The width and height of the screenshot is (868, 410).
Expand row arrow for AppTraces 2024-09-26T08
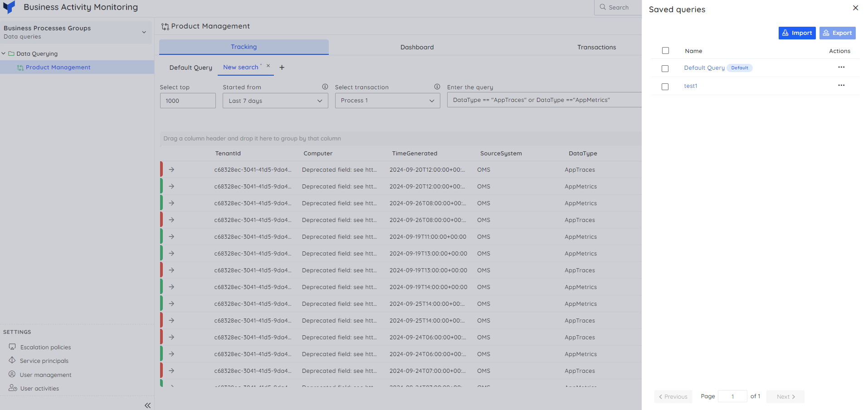(x=171, y=220)
